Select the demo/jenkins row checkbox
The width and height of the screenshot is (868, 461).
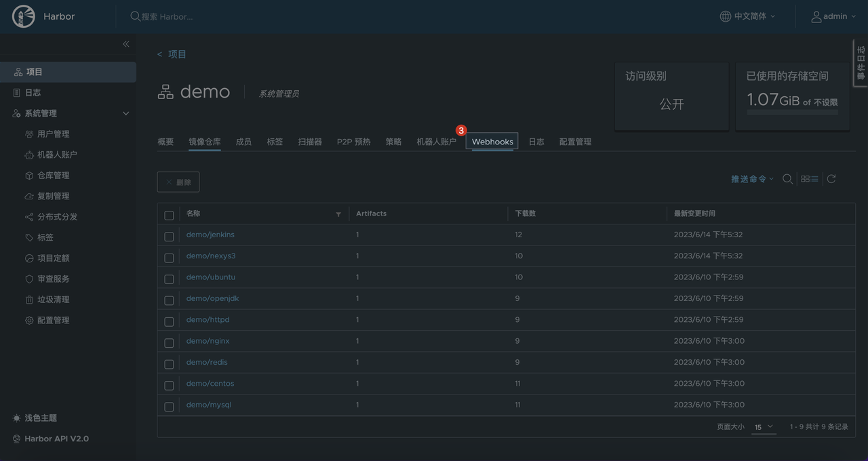tap(169, 237)
